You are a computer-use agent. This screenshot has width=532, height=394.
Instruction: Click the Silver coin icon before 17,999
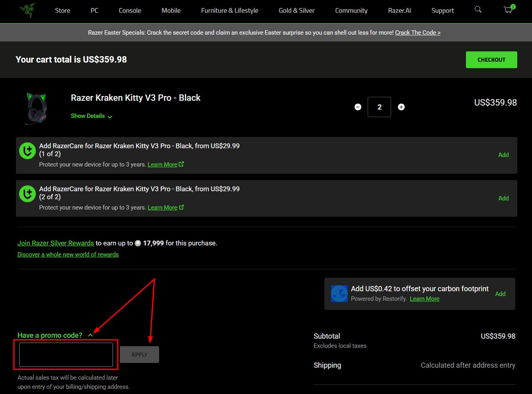(x=138, y=243)
